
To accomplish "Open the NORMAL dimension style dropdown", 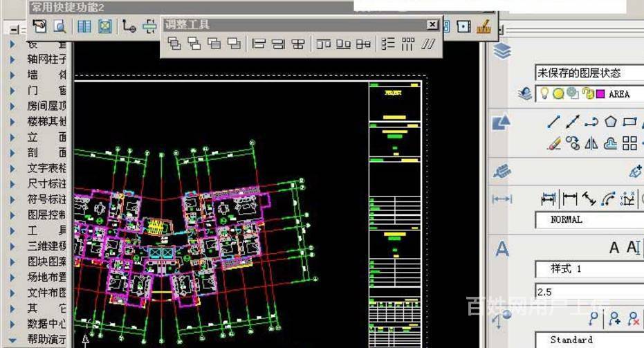I will click(x=588, y=220).
